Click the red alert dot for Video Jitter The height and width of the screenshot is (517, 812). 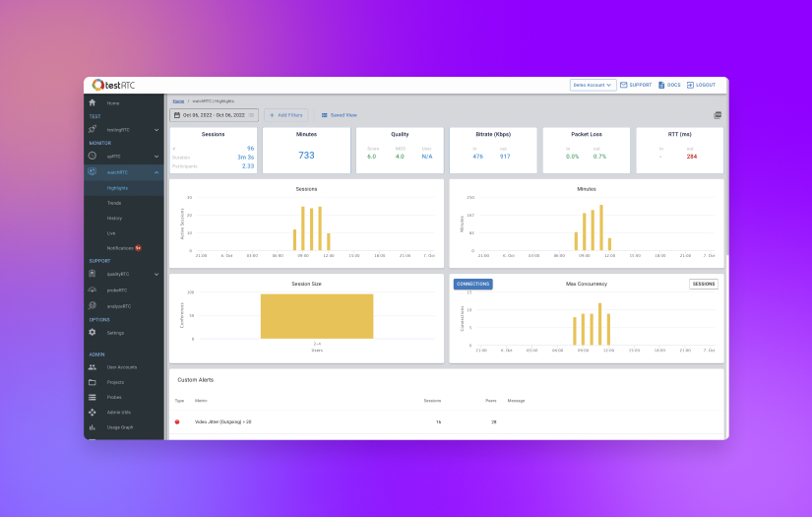(x=177, y=422)
